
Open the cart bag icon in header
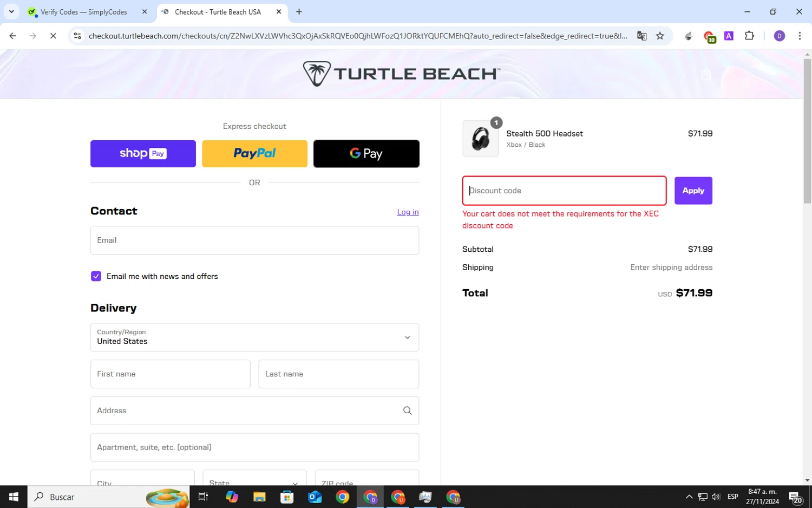pyautogui.click(x=706, y=74)
